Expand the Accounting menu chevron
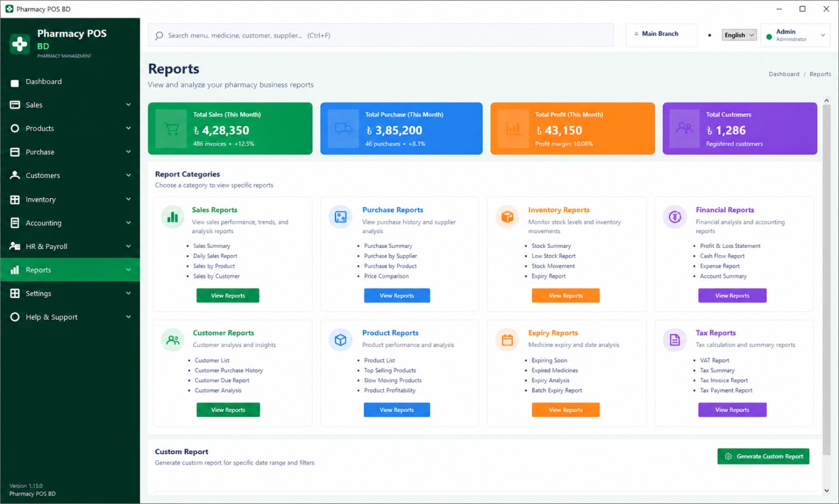This screenshot has width=839, height=504. [129, 223]
